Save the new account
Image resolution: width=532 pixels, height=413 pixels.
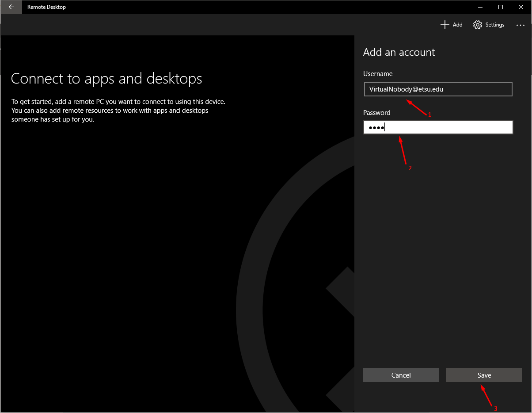(x=484, y=375)
